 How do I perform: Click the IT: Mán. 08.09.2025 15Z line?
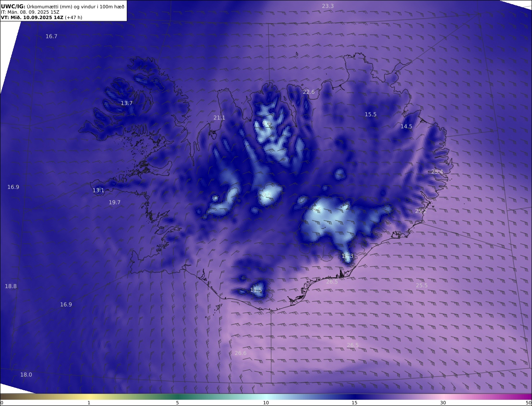(x=30, y=12)
